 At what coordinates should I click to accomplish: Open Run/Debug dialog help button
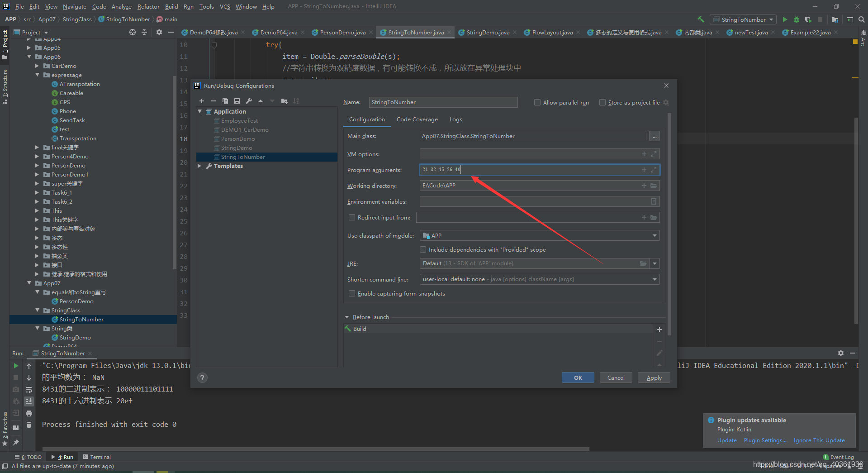[203, 377]
